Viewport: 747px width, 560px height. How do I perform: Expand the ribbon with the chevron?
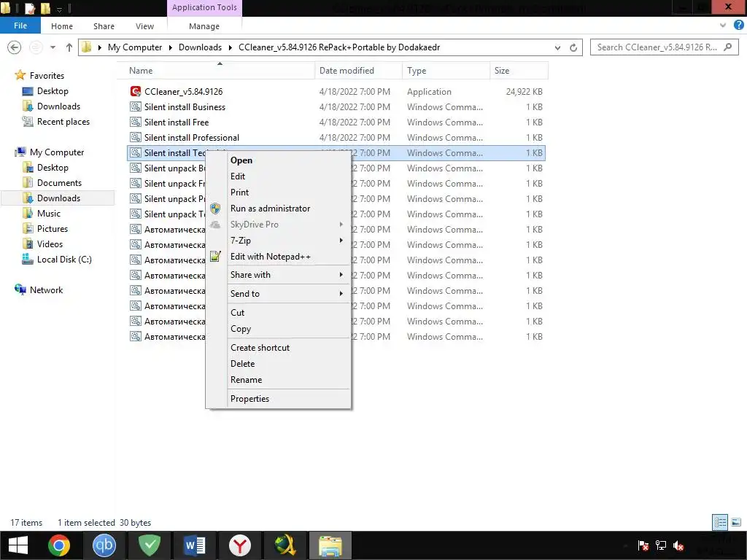723,26
